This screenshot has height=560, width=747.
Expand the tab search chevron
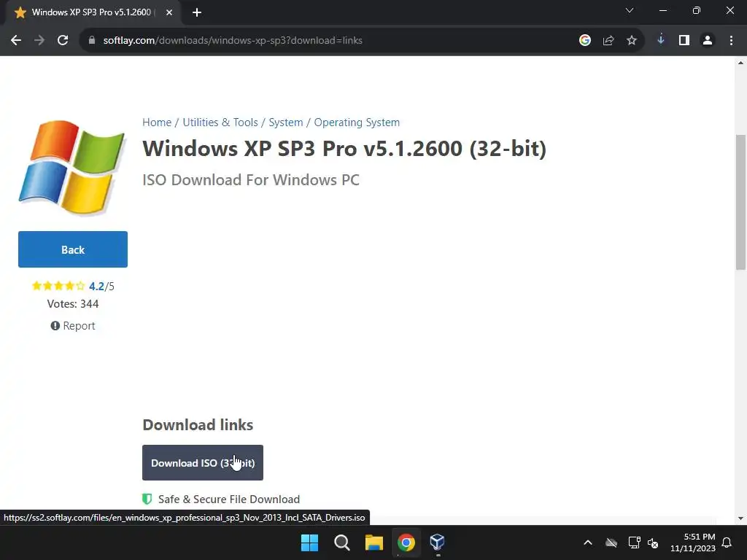click(630, 10)
